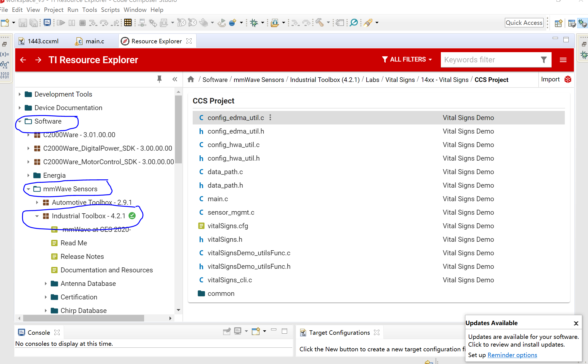Open the Scripts menu

110,10
